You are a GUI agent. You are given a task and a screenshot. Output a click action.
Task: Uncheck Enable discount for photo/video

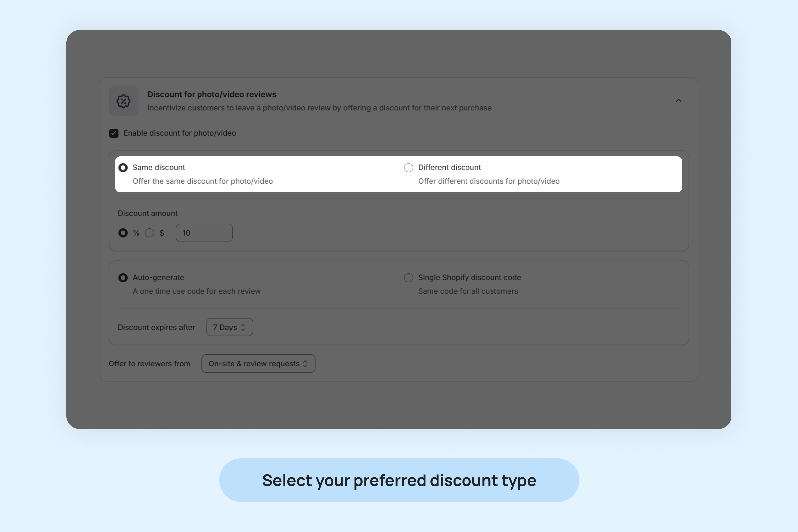(x=114, y=133)
